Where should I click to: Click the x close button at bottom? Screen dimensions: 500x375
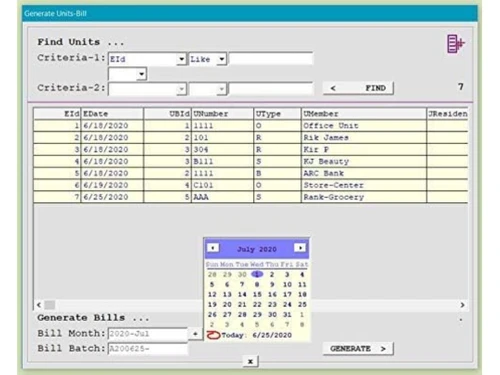[x=250, y=361]
